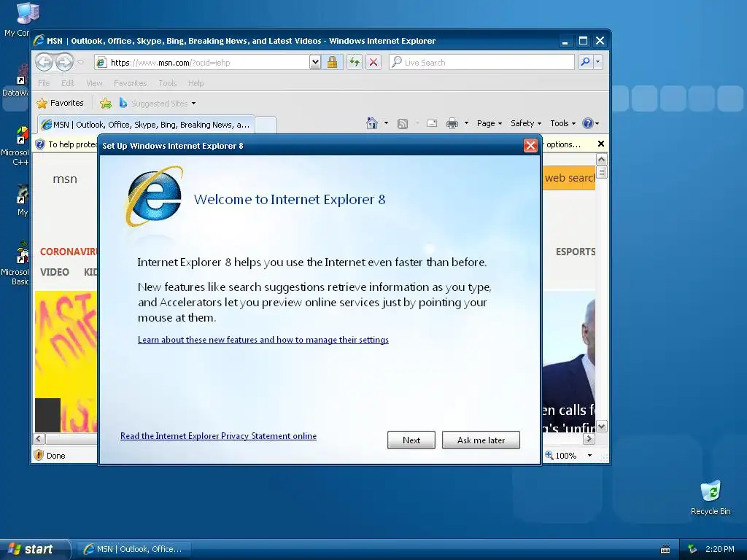
Task: Click the Add to Favorites Bar icon
Action: click(x=106, y=103)
